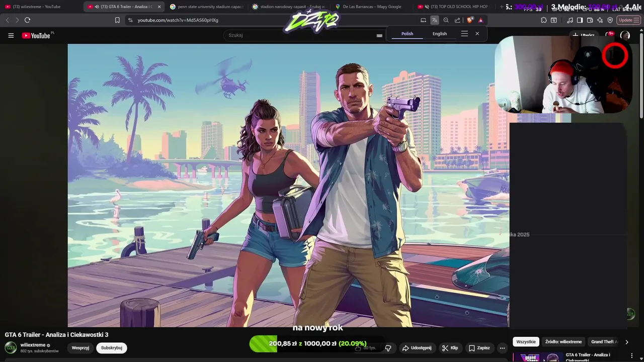Close the translate popup
Screen dimensions: 644x362
[x=477, y=34]
